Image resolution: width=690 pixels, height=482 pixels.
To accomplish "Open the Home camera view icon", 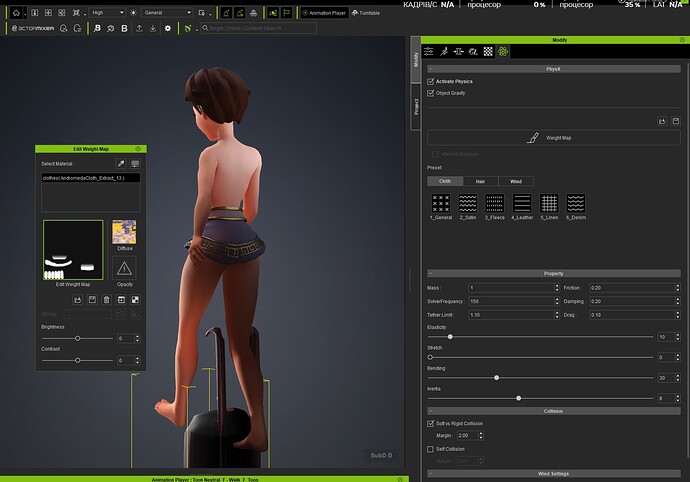I will [x=16, y=13].
